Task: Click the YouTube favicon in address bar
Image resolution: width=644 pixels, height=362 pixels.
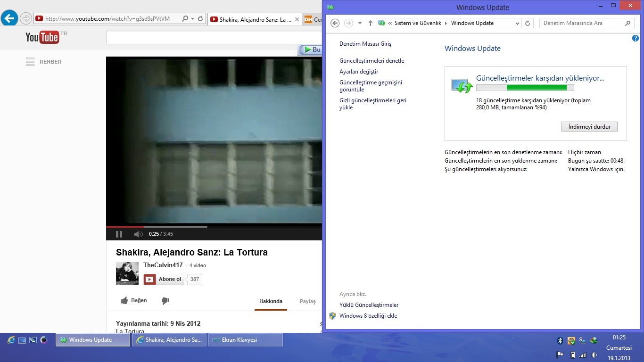Action: [39, 19]
